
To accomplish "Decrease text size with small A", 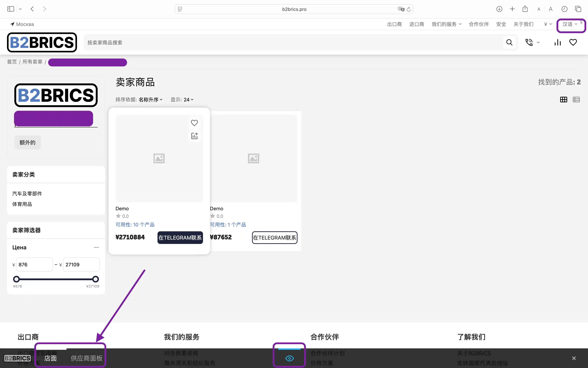I will [539, 9].
